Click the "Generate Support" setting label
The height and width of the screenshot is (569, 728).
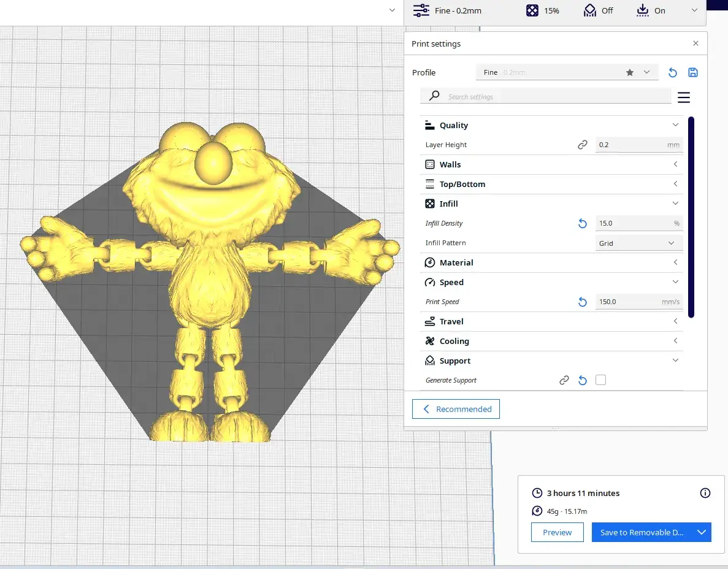pyautogui.click(x=451, y=380)
